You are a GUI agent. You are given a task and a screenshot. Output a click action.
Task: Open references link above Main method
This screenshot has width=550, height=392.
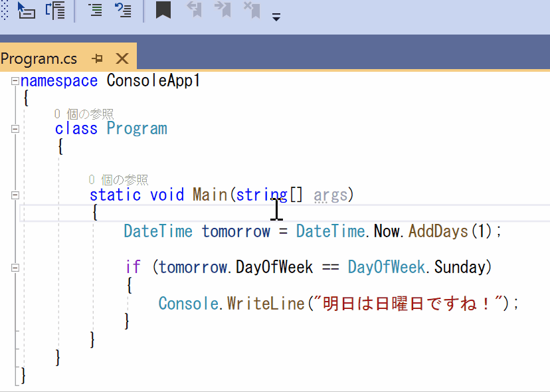click(118, 180)
